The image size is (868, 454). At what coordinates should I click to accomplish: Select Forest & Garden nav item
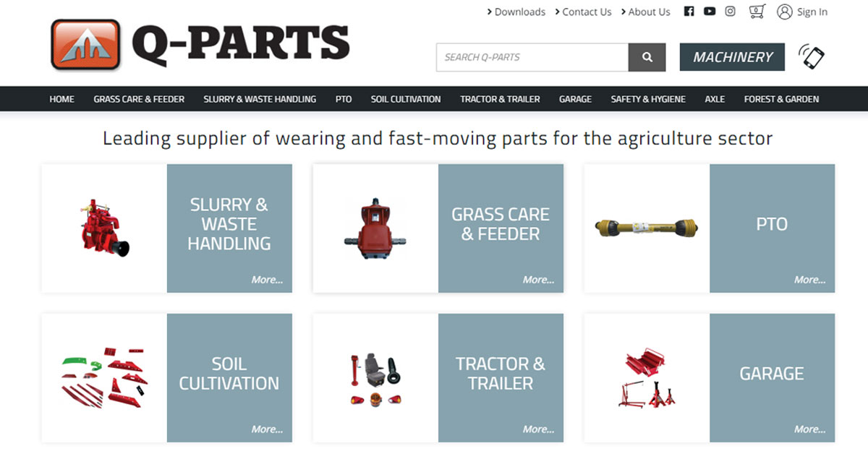(x=781, y=99)
